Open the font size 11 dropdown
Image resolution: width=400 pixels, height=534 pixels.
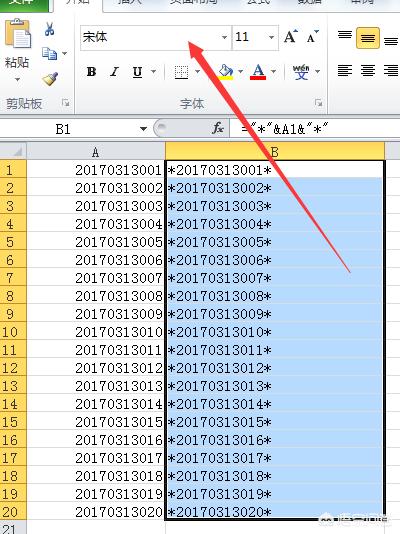click(x=271, y=37)
